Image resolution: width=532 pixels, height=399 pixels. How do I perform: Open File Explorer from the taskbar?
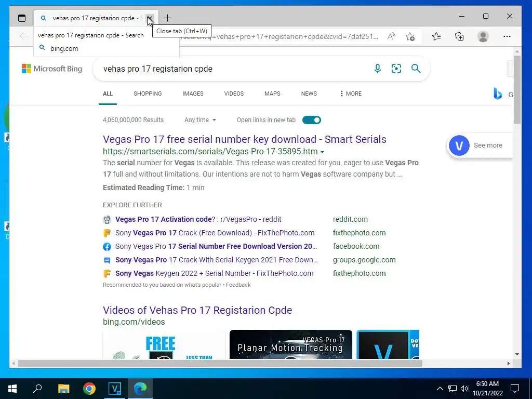tap(63, 389)
